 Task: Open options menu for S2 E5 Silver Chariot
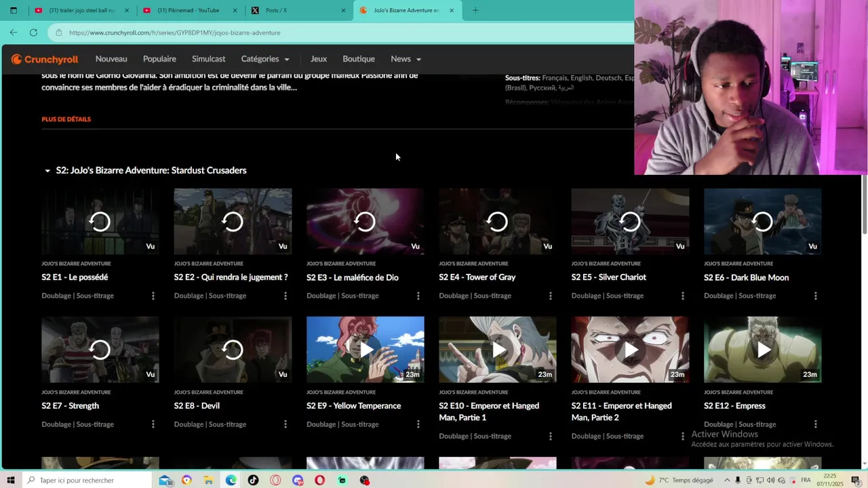pos(683,296)
